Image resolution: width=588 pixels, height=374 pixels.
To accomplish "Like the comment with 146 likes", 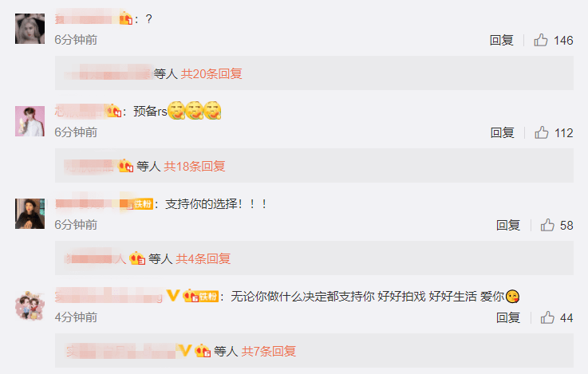I will click(x=541, y=40).
